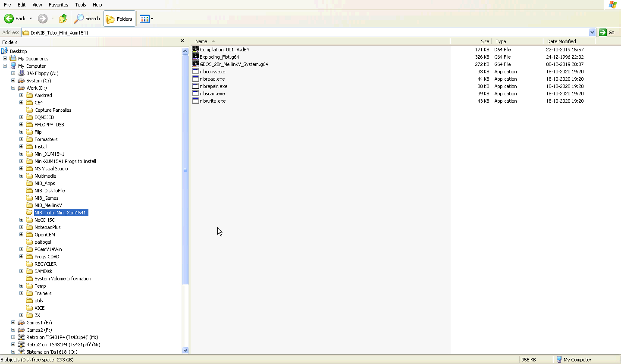Sort files by Size column
621x364 pixels.
click(470, 41)
